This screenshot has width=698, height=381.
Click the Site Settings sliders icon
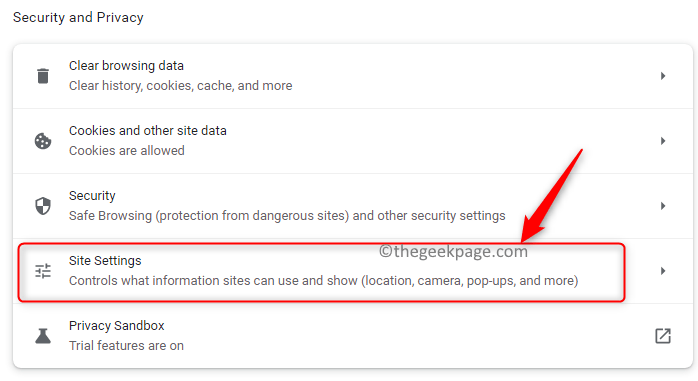tap(43, 271)
